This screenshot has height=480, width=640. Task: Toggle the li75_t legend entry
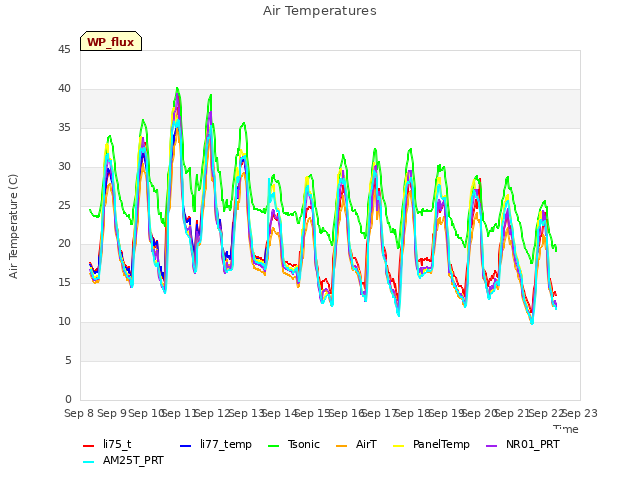click(x=107, y=444)
